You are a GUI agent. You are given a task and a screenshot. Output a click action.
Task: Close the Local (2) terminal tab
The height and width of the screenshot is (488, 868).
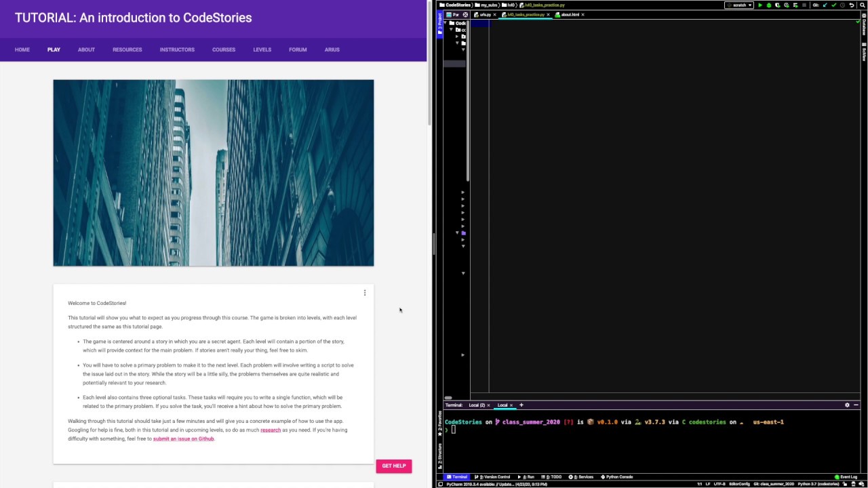click(x=488, y=405)
